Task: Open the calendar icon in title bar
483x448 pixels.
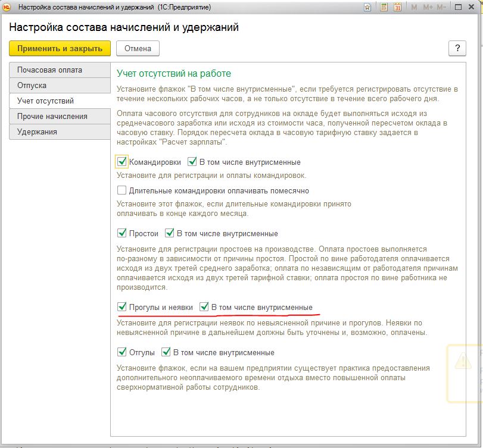Action: 398,7
